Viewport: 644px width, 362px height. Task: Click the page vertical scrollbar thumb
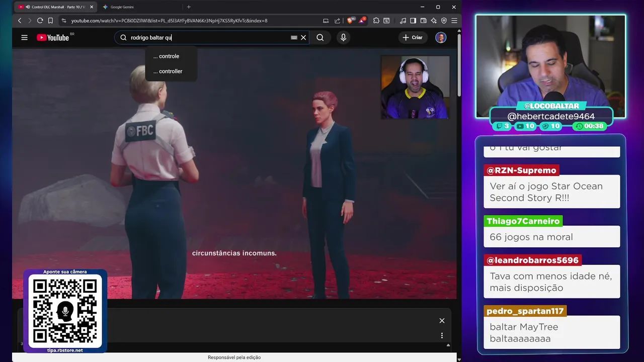(x=459, y=65)
